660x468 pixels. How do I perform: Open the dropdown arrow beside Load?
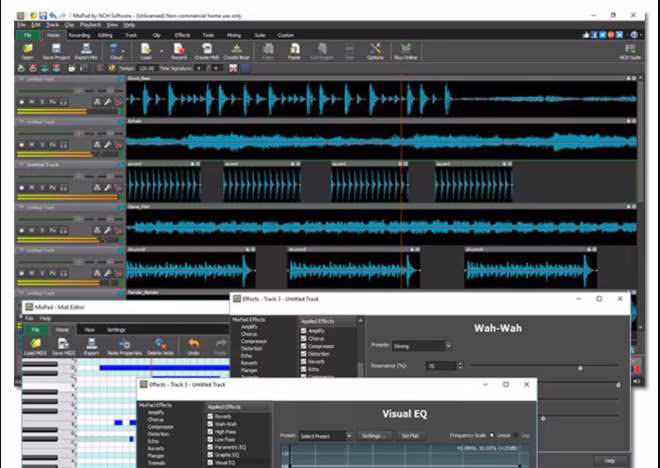(x=161, y=52)
